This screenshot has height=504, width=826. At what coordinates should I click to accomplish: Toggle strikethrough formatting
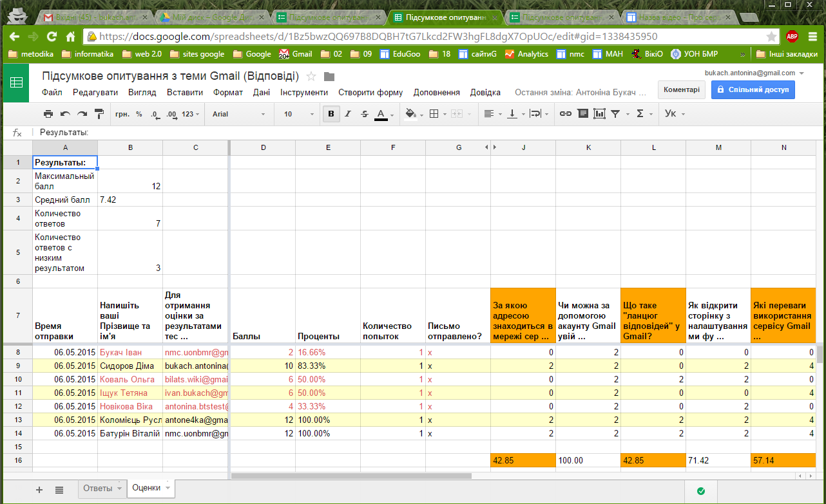pos(365,114)
